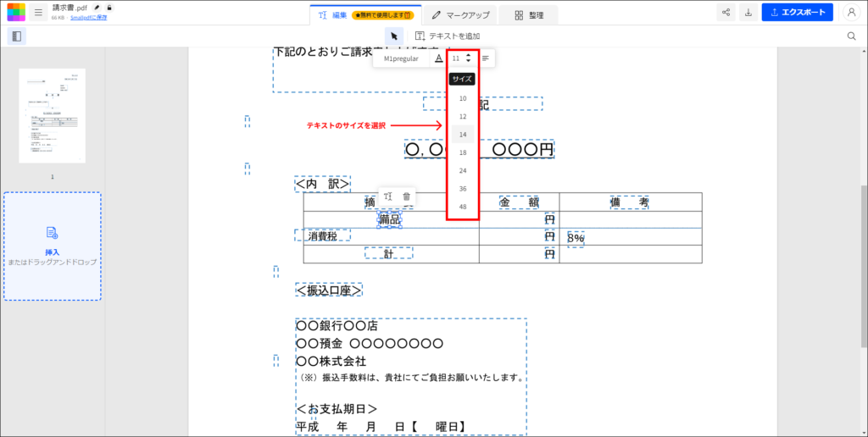Click the ○○銀行○○店 text line
The height and width of the screenshot is (437, 868).
(x=337, y=326)
